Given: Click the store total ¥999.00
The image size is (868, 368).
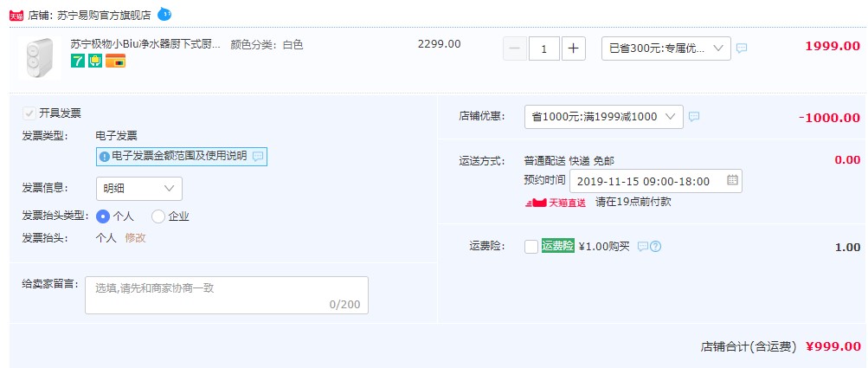Looking at the screenshot, I should tap(833, 347).
